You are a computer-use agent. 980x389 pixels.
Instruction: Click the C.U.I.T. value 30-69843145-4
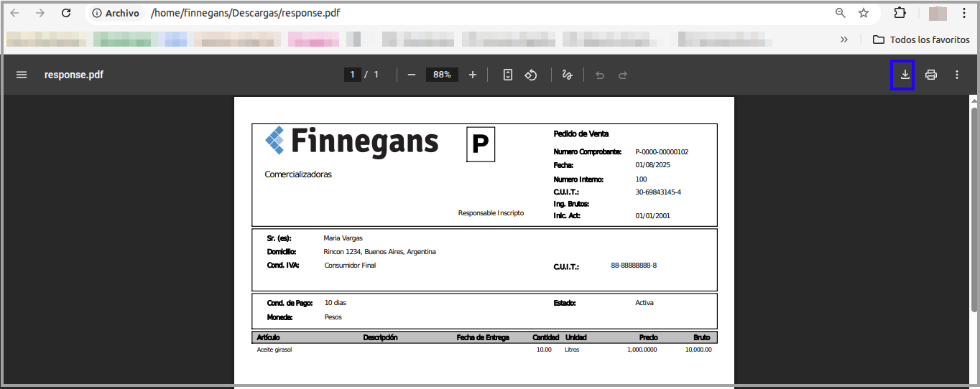pos(658,192)
